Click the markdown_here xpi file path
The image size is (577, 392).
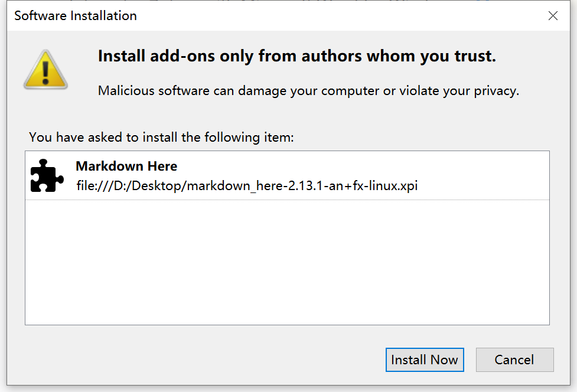(x=247, y=186)
